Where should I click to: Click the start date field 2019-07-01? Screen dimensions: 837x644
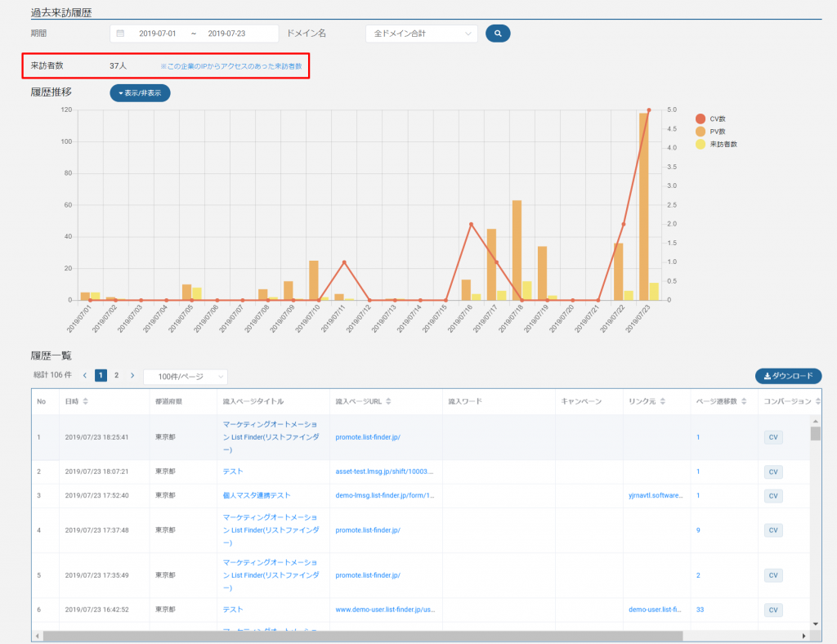click(x=159, y=34)
